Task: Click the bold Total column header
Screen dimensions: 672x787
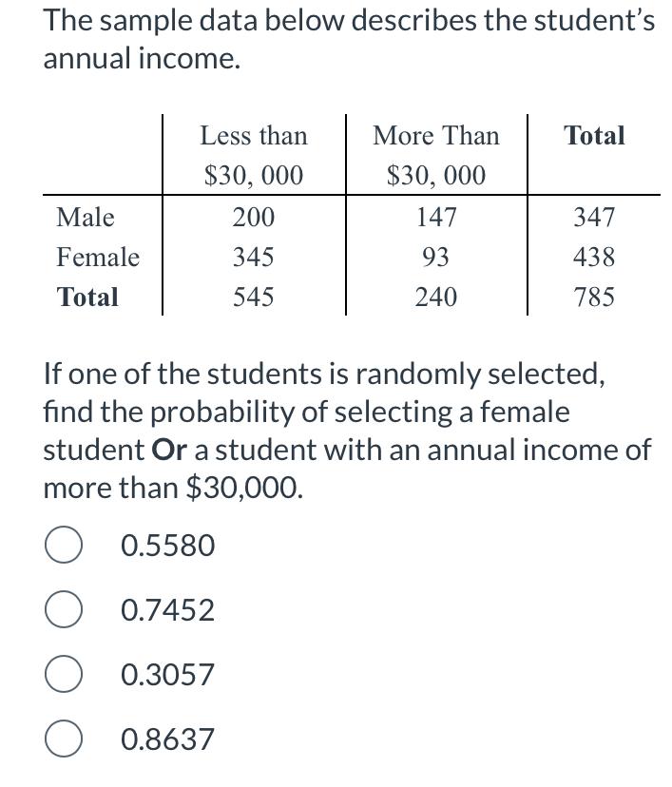Action: coord(595,136)
